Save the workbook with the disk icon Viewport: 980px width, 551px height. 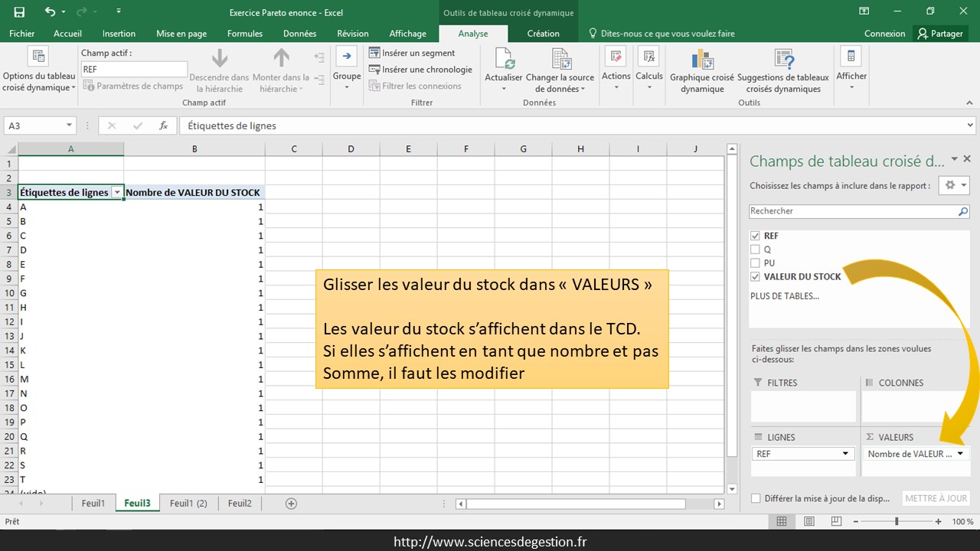point(19,11)
